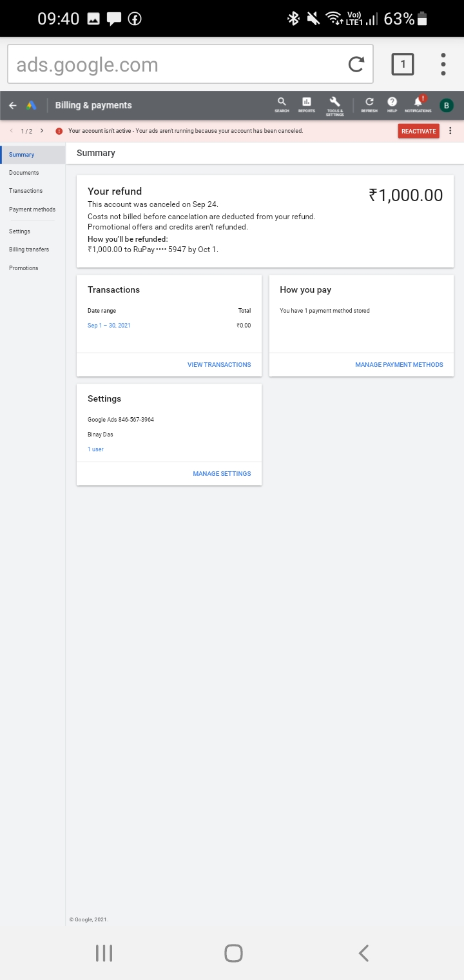Click View Transactions link
The width and height of the screenshot is (464, 980).
click(219, 365)
